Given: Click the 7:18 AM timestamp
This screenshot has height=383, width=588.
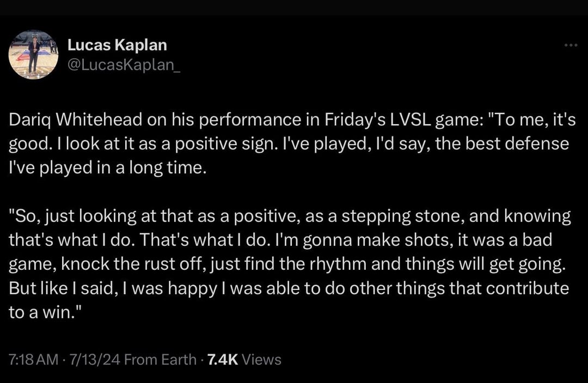Looking at the screenshot, I should pyautogui.click(x=33, y=359).
